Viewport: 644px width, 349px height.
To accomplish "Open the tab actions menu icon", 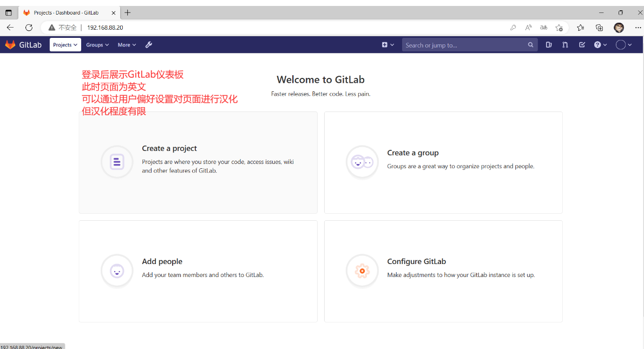I will (x=8, y=13).
